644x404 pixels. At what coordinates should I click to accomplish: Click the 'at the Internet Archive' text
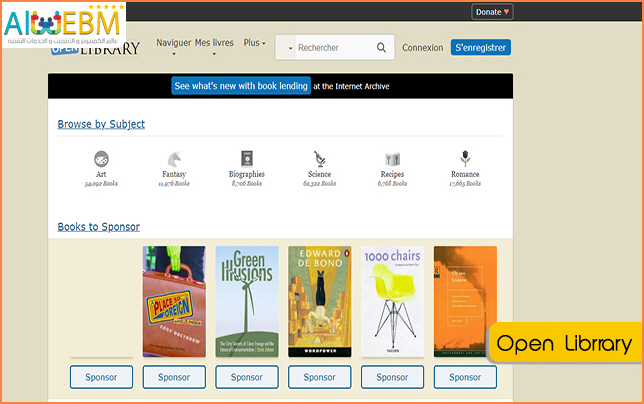pyautogui.click(x=351, y=86)
